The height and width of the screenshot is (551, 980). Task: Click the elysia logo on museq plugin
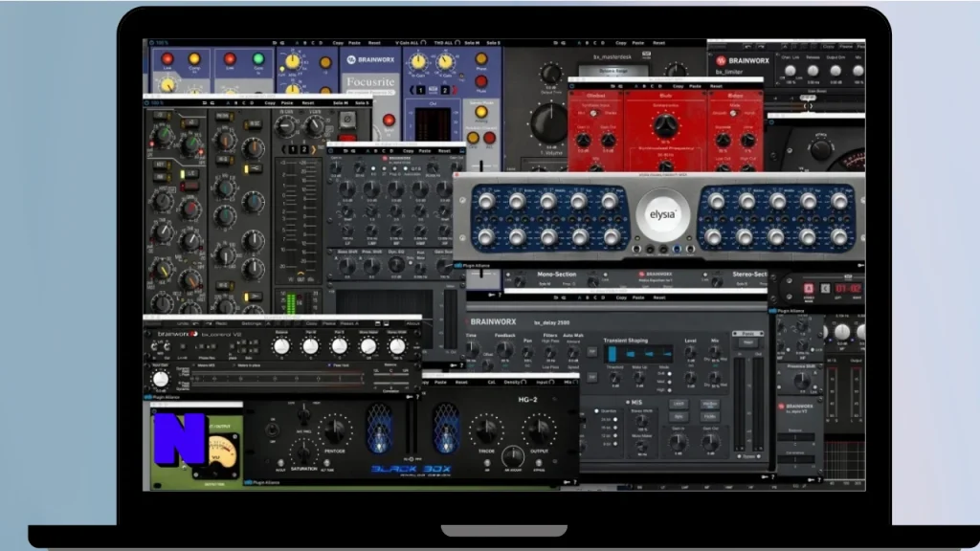pyautogui.click(x=662, y=214)
